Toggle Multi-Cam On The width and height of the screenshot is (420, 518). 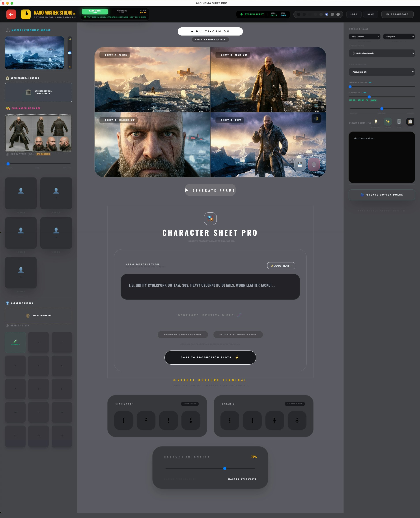(x=210, y=32)
